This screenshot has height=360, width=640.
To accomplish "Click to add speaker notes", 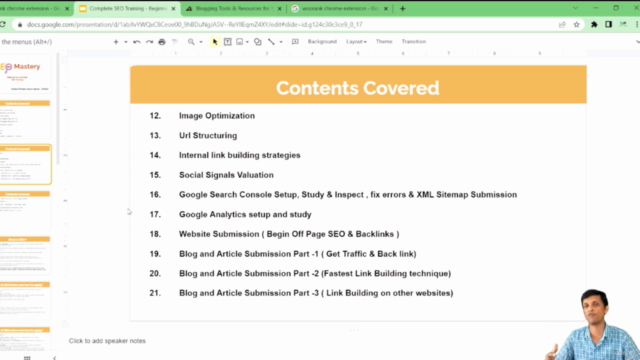I will point(107,341).
